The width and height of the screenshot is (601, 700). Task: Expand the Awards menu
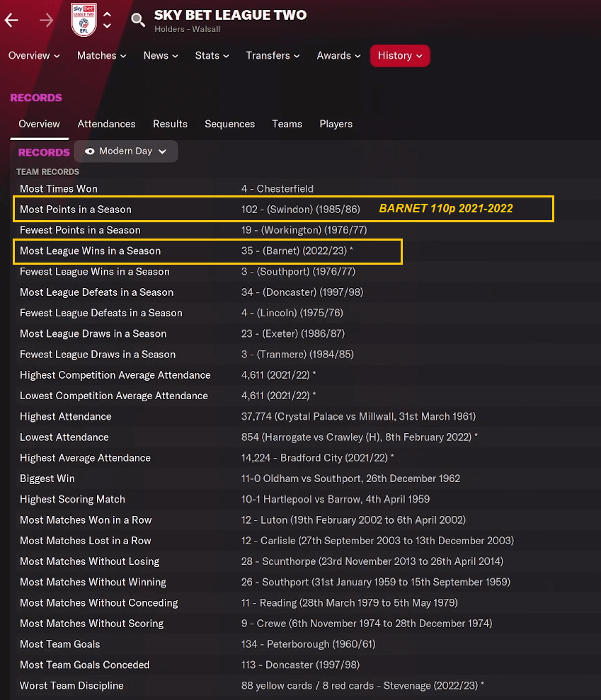click(339, 56)
